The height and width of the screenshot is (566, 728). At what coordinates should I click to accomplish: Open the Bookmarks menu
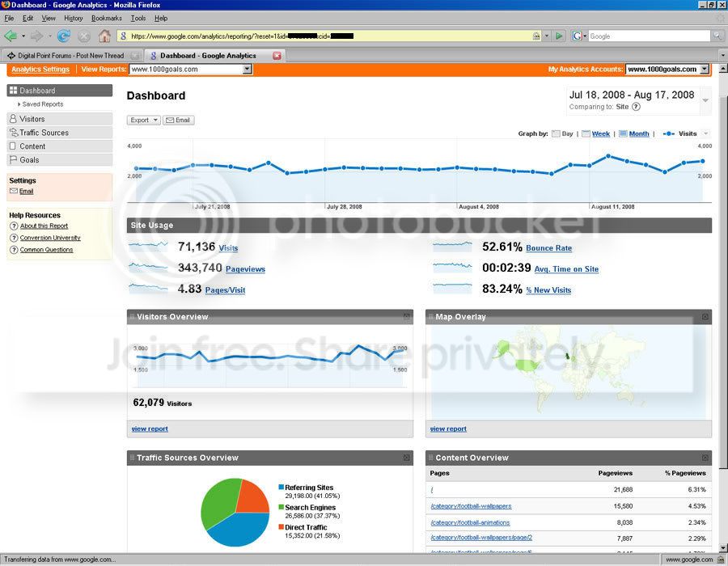tap(106, 18)
